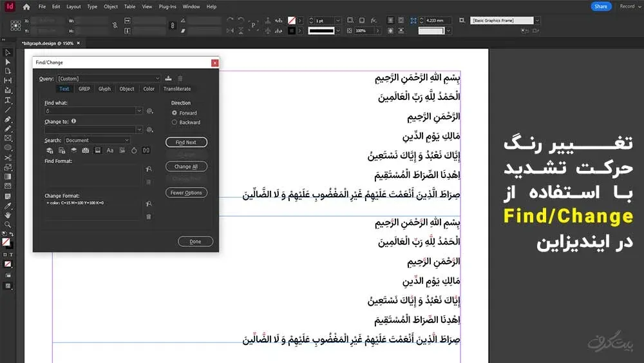The width and height of the screenshot is (644, 363).
Task: Open the Plug-Ins menu
Action: (167, 6)
